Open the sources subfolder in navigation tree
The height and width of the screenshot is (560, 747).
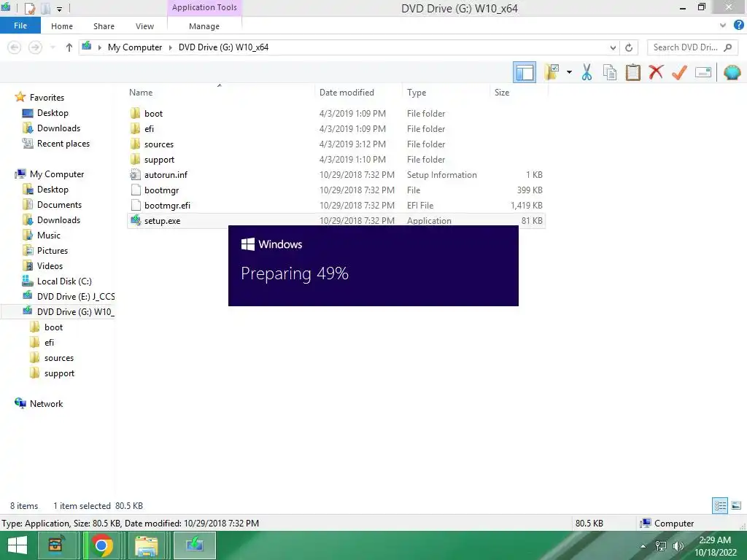coord(58,357)
